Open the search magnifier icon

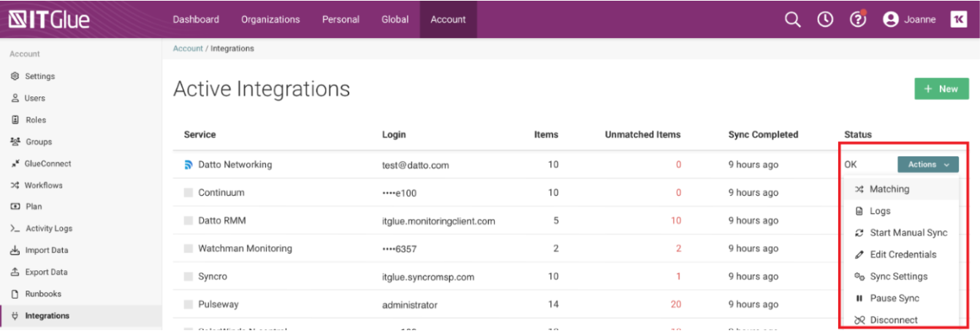(792, 20)
